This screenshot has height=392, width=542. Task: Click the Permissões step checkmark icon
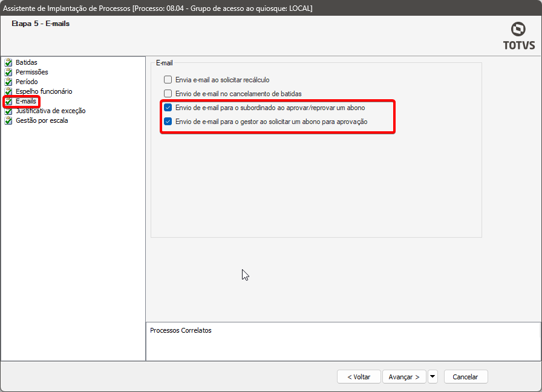click(8, 72)
